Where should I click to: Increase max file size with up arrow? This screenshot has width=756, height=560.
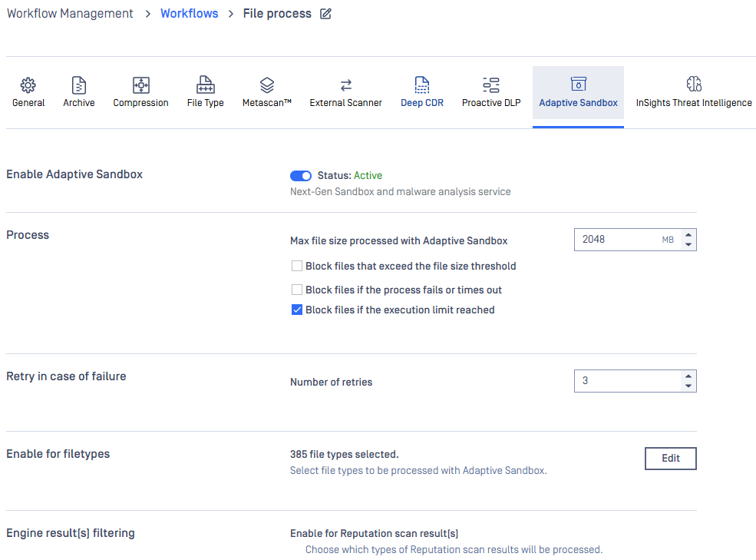point(688,235)
